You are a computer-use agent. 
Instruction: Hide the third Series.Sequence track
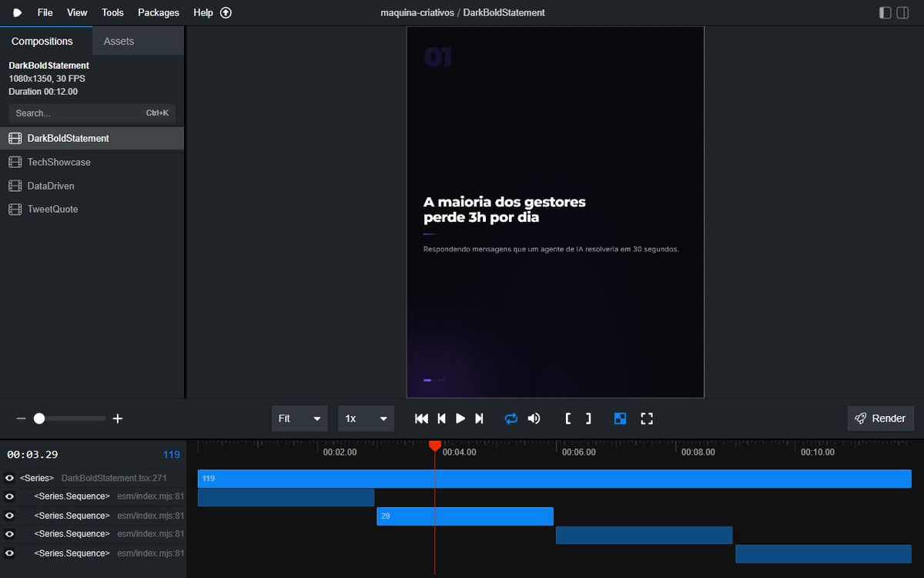tap(10, 534)
